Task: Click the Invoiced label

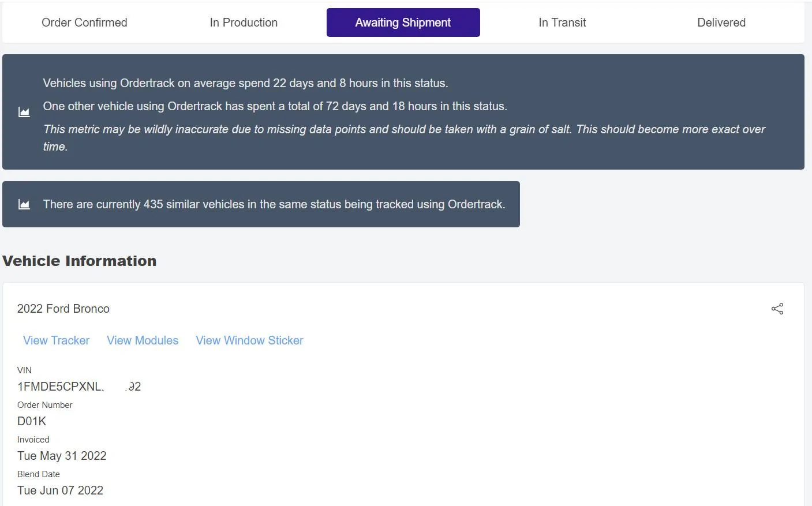Action: click(33, 440)
